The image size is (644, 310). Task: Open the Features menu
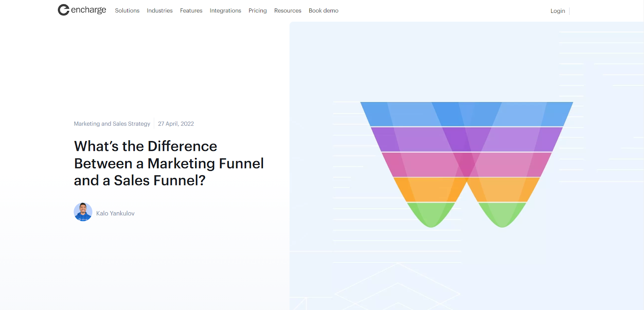(x=191, y=10)
